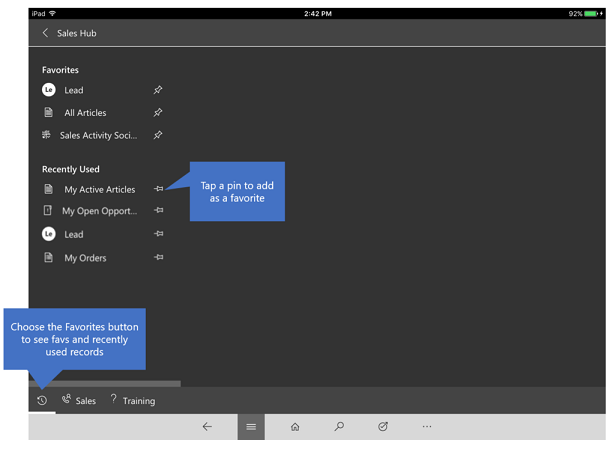Select the Favorites and recent clock icon

(x=42, y=401)
